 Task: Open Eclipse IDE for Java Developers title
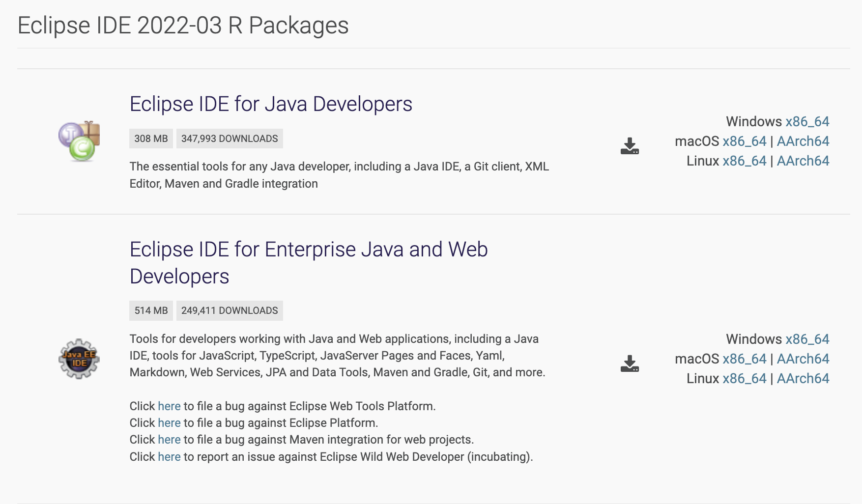[x=271, y=104]
